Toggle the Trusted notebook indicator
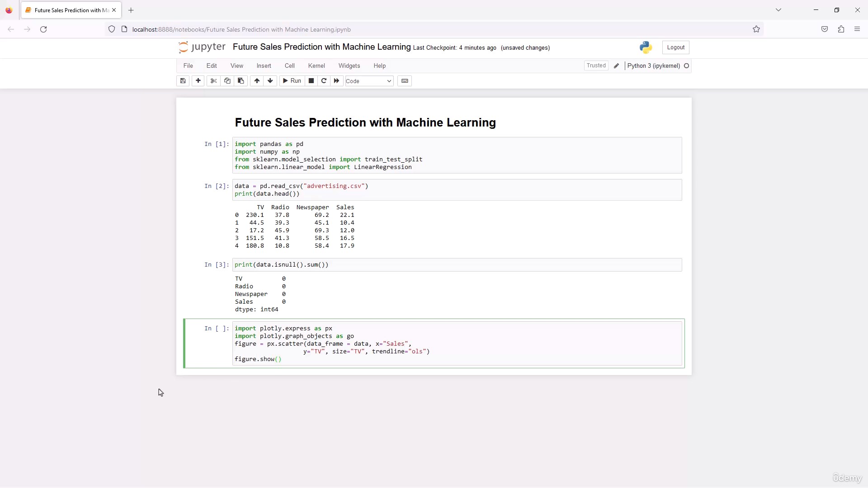Image resolution: width=868 pixels, height=488 pixels. pyautogui.click(x=596, y=66)
